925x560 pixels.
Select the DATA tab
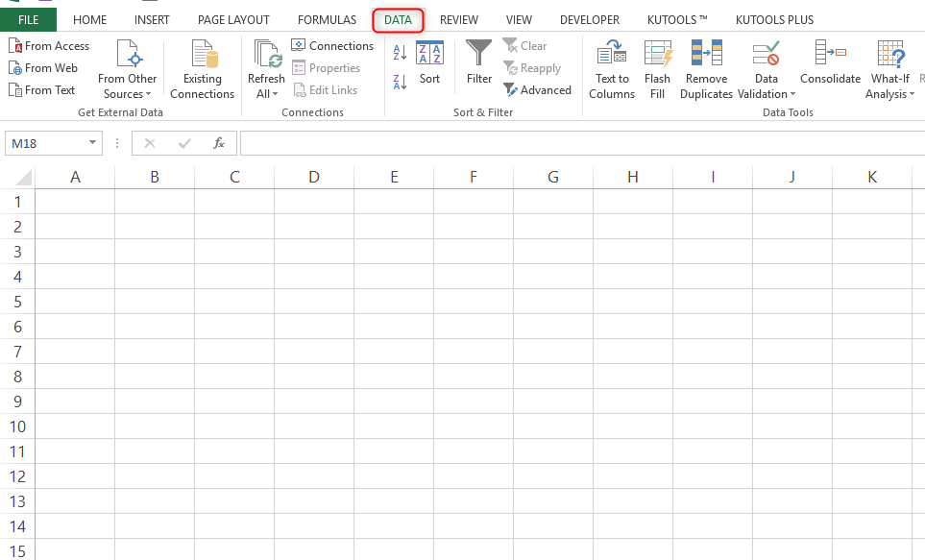[399, 20]
